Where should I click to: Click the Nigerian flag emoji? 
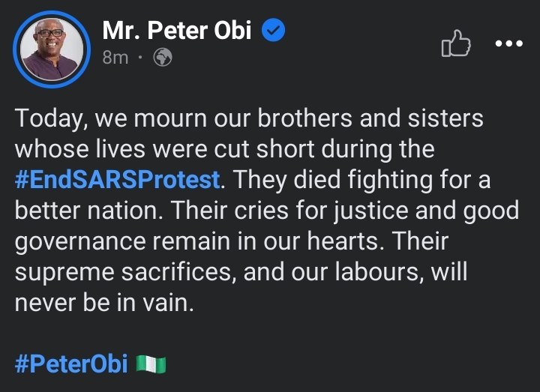click(151, 365)
